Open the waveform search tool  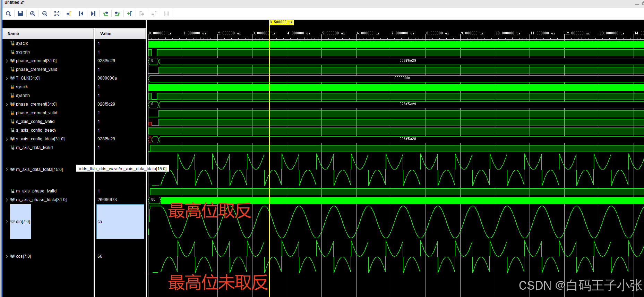click(8, 14)
